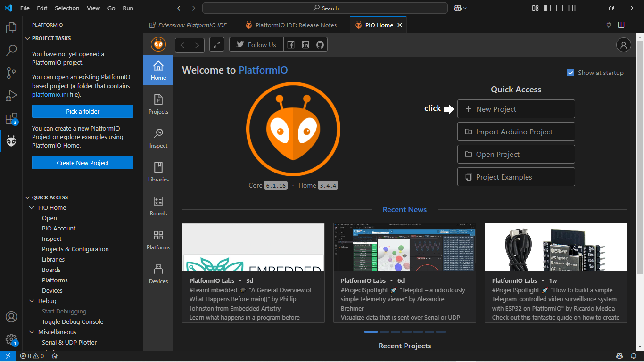
Task: Toggle panel layout icon in title bar
Action: (560, 8)
